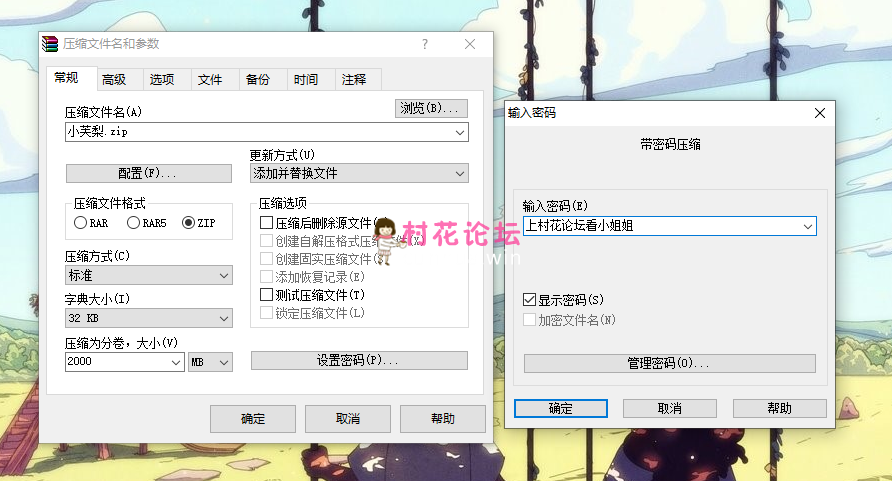Expand the 更新方式 dropdown

[x=460, y=173]
